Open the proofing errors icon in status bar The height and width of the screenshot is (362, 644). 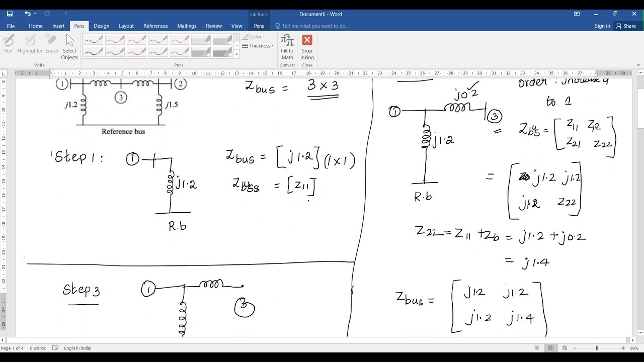[x=55, y=348]
